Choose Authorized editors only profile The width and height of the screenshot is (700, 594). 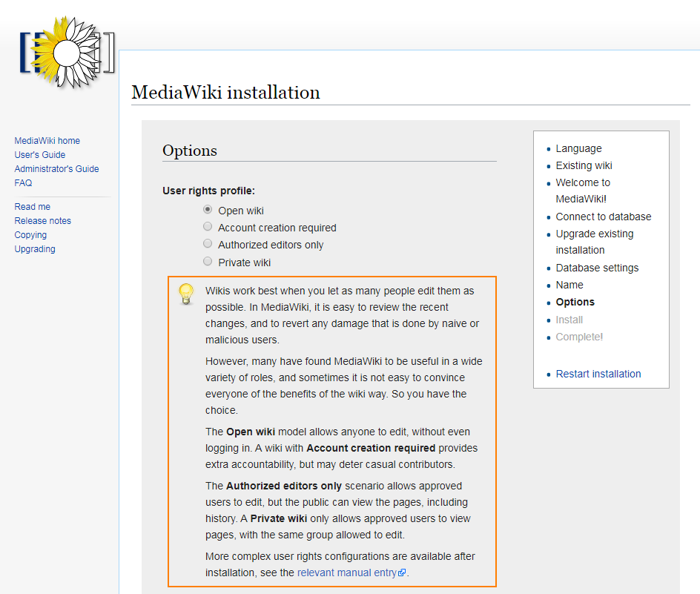point(208,244)
